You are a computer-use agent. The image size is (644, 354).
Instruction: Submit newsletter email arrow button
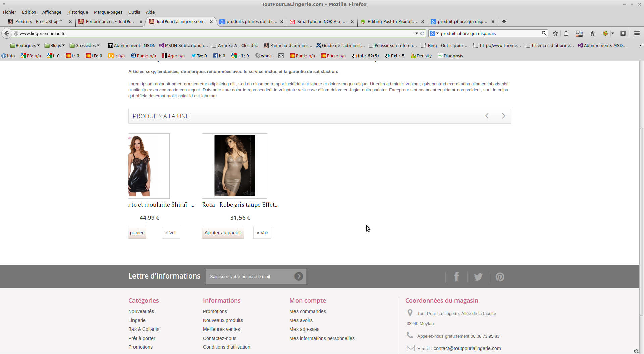coord(299,276)
